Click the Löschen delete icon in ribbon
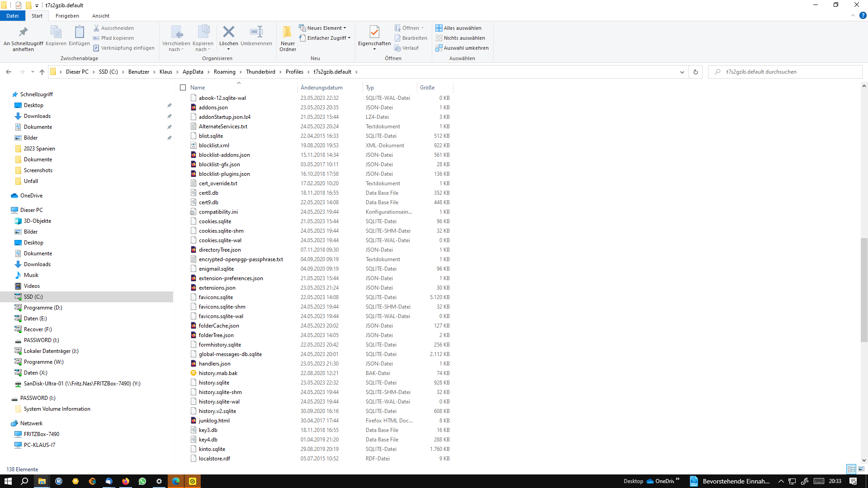Viewport: 868px width, 488px height. coord(228,32)
